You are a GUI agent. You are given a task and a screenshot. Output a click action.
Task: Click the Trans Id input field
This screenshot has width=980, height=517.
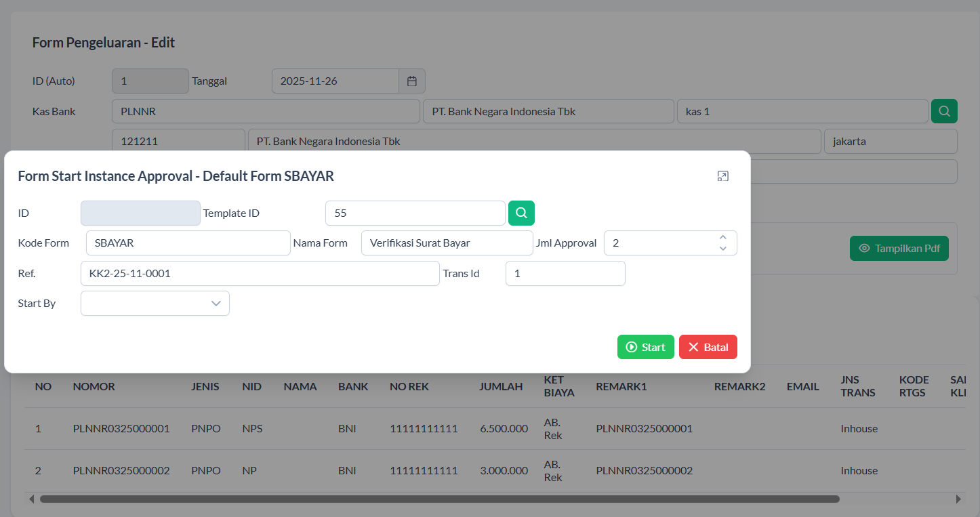pos(565,274)
